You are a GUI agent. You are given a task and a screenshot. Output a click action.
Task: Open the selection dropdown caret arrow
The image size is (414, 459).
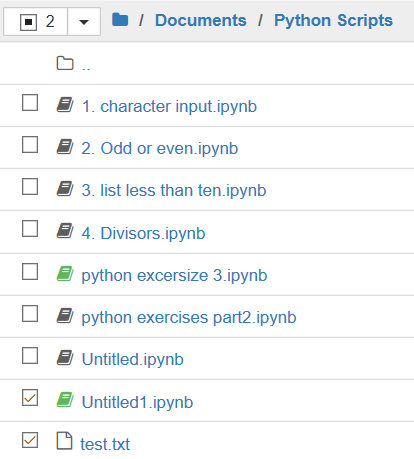(84, 22)
